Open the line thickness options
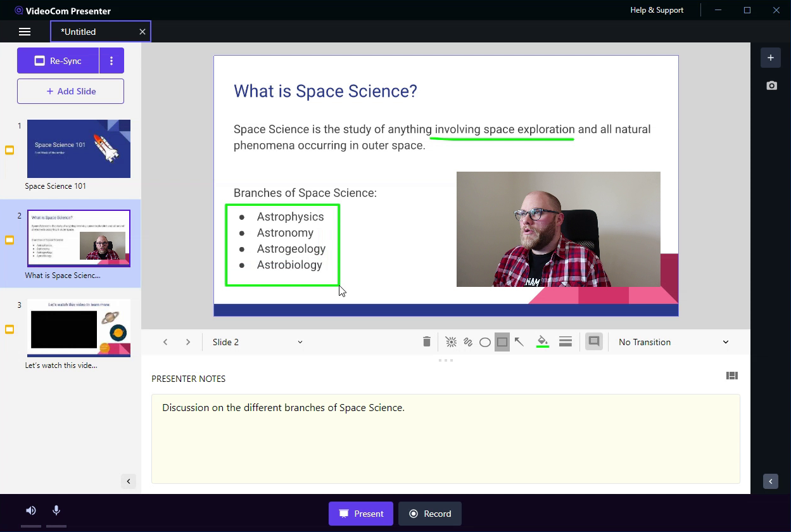Image resolution: width=791 pixels, height=532 pixels. 566,342
